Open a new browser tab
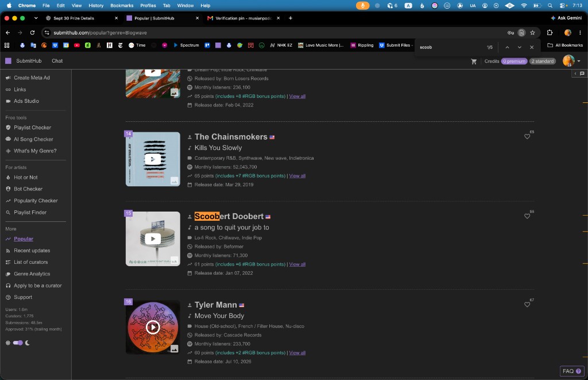Viewport: 588px width, 380px height. (x=290, y=18)
